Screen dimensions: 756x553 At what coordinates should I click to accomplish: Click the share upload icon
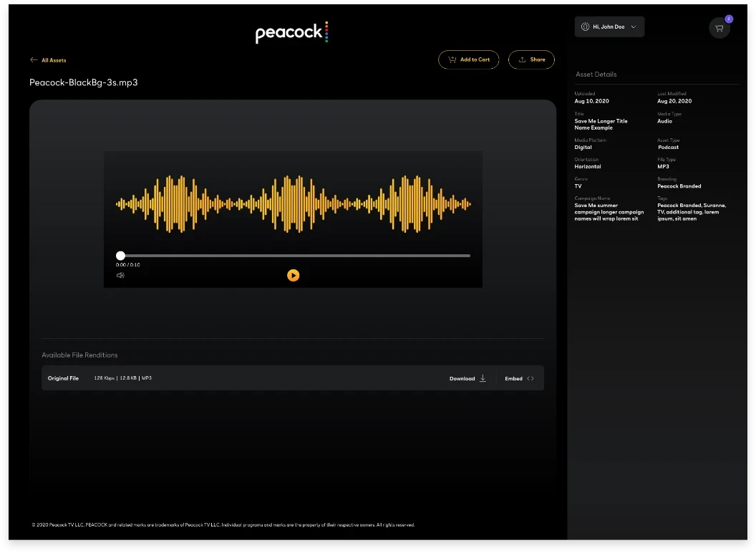(x=522, y=60)
